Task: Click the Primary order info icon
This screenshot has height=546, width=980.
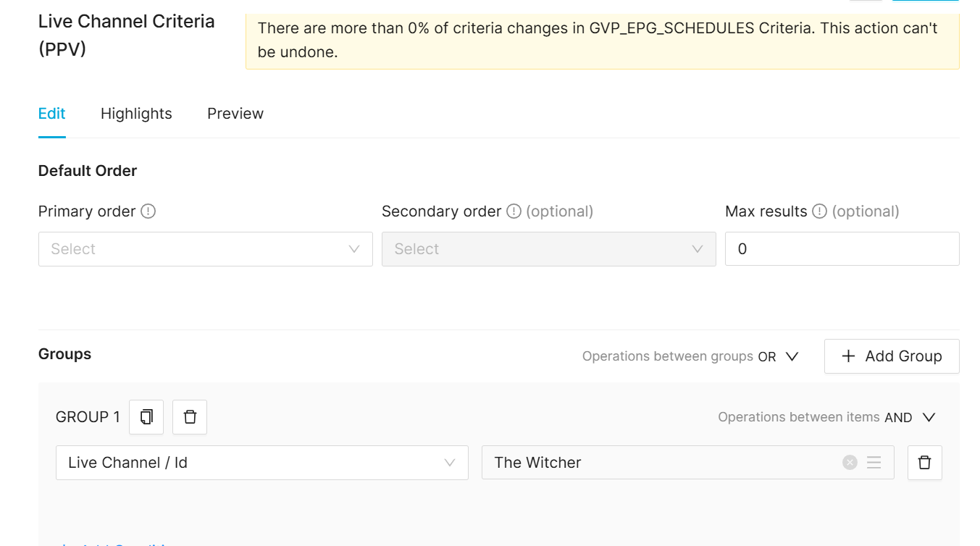Action: 148,211
